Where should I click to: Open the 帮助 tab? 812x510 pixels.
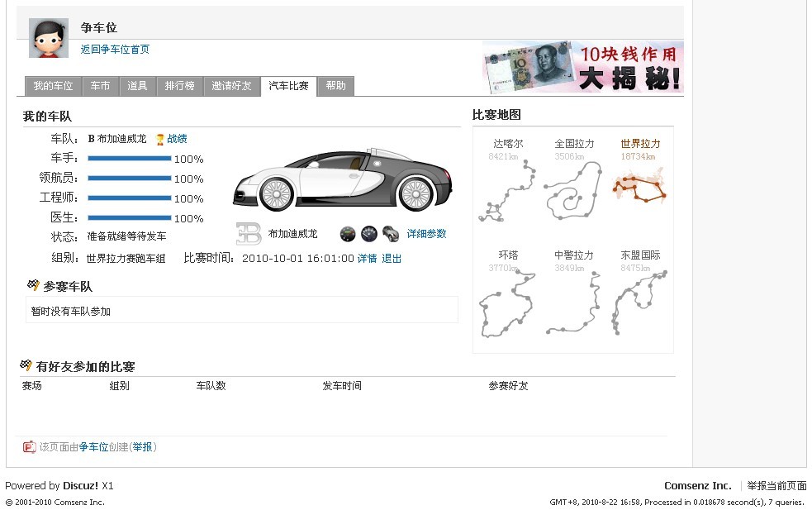335,86
